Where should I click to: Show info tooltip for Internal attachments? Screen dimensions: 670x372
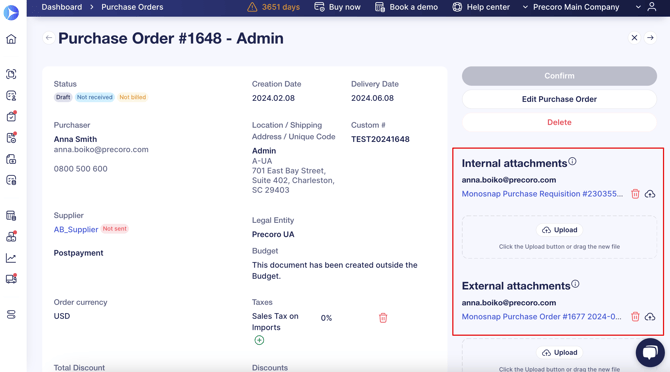572,161
